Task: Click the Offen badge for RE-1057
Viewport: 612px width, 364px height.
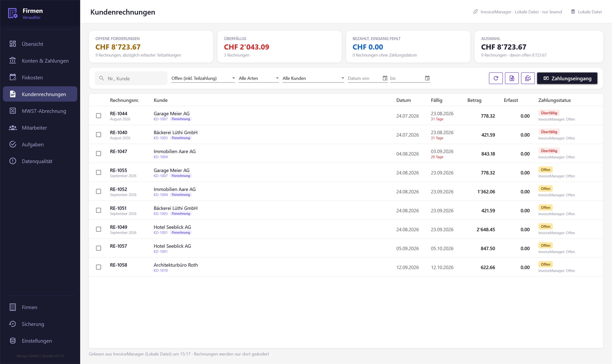Action: 545,245
